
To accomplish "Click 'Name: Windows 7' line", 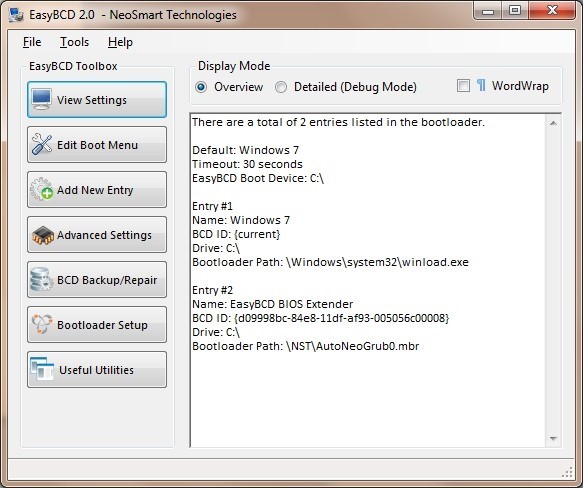I will [x=241, y=220].
